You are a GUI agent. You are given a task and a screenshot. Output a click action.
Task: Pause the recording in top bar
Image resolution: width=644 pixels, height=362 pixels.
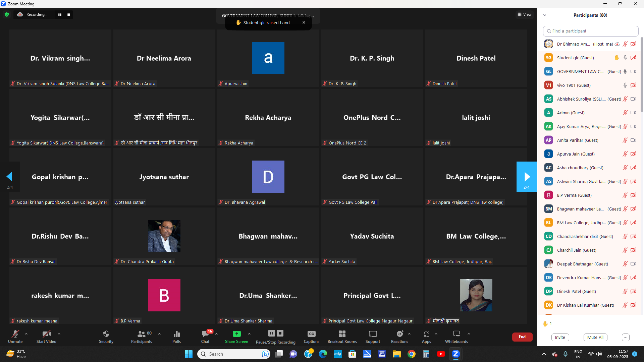[x=60, y=15]
